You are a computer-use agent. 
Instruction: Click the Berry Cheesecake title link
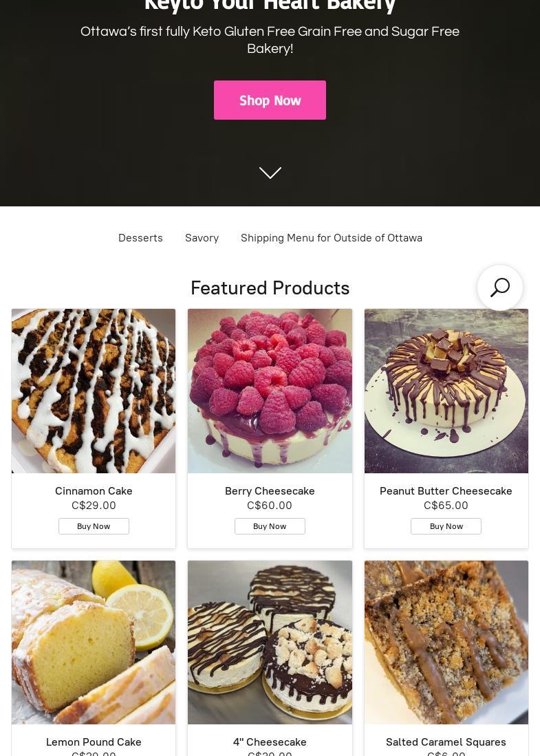tap(270, 490)
